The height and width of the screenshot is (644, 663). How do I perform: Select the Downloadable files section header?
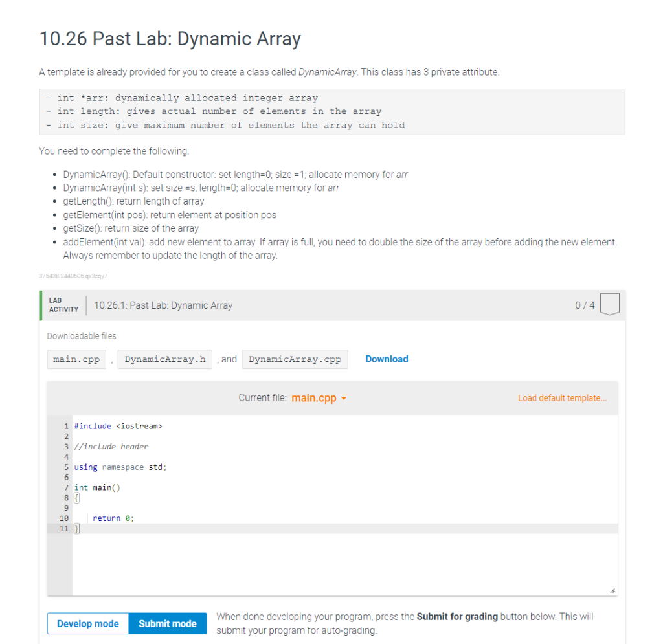tap(81, 335)
